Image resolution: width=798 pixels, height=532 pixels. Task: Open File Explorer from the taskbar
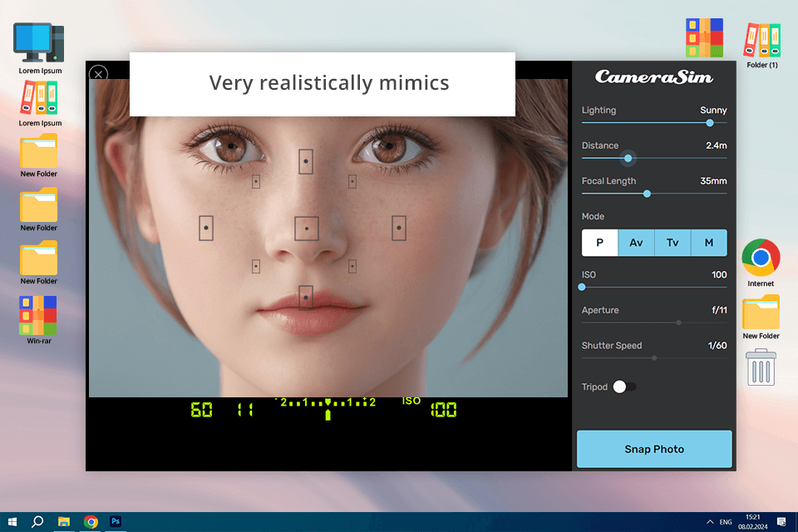tap(64, 522)
